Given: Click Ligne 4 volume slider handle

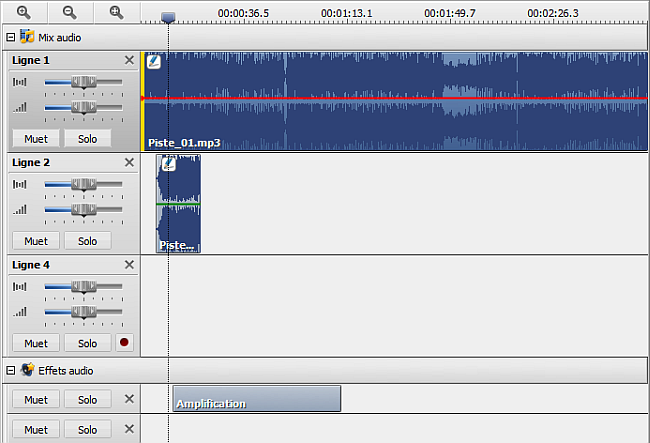Looking at the screenshot, I should click(84, 312).
